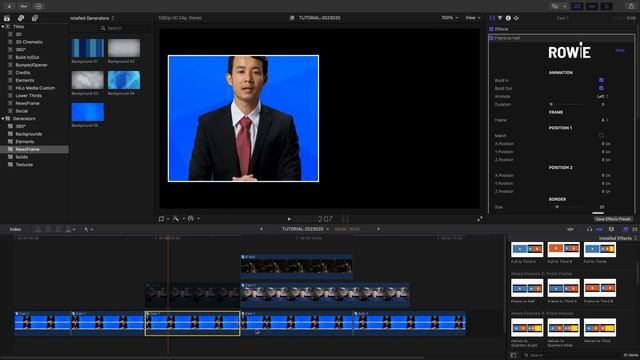Show the Photos and Audio sidebar icon
The height and width of the screenshot is (360, 640).
tap(21, 18)
